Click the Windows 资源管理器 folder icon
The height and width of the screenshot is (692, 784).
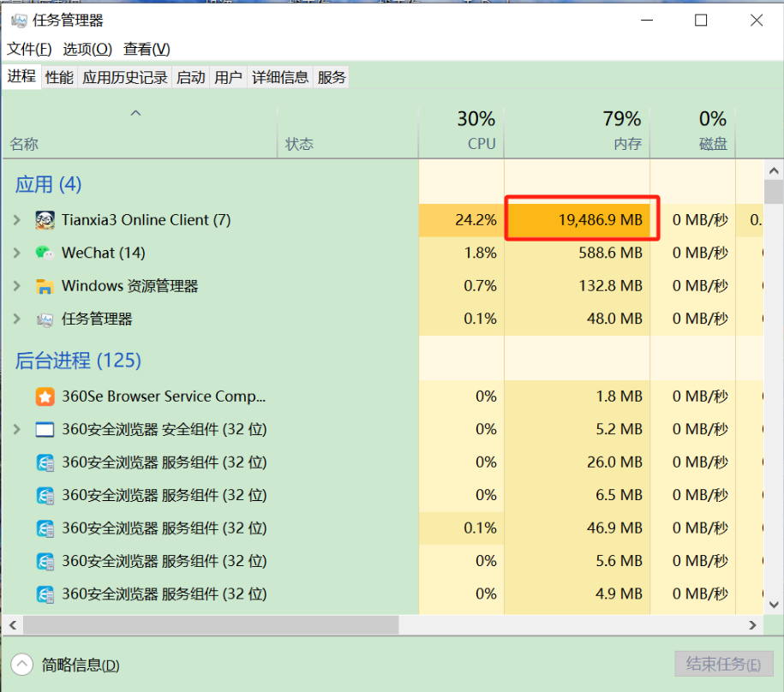[45, 286]
